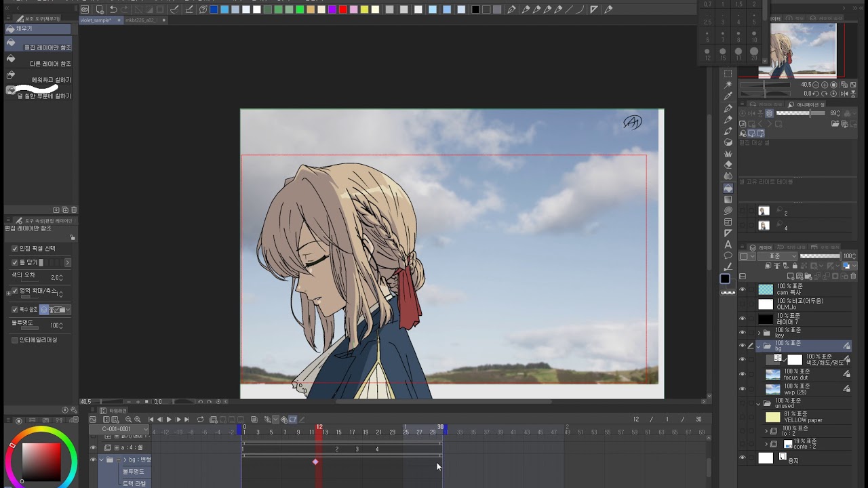The image size is (868, 488).
Task: Toggle 안티에일리어싱 checkbox
Action: [15, 340]
